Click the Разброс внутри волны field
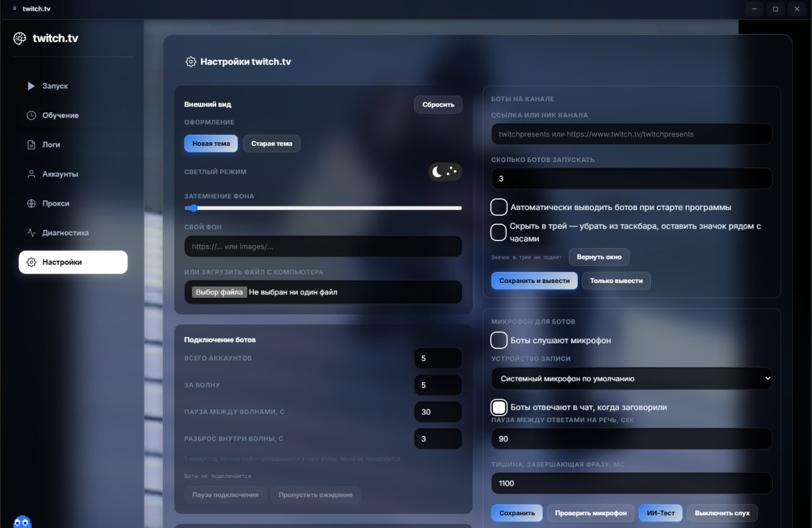This screenshot has height=528, width=812. coord(438,439)
